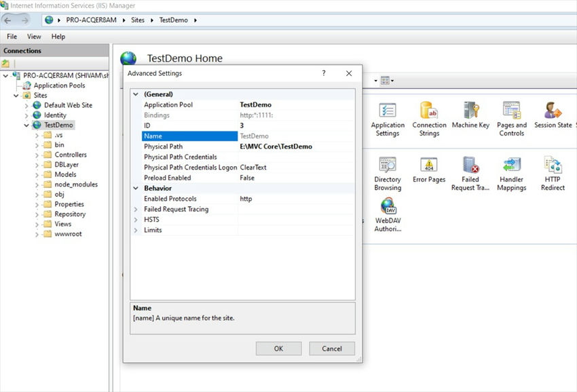Image resolution: width=577 pixels, height=392 pixels.
Task: Expand the Models folder arrow
Action: click(x=37, y=175)
